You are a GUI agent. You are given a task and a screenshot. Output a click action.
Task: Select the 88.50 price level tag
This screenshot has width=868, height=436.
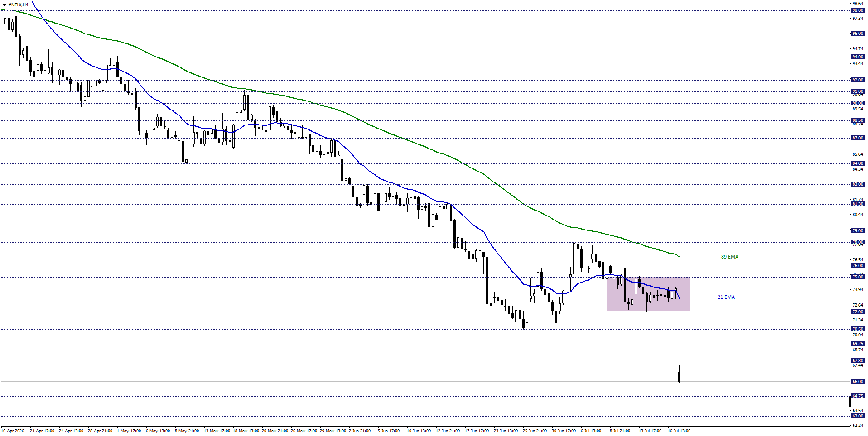tap(857, 120)
